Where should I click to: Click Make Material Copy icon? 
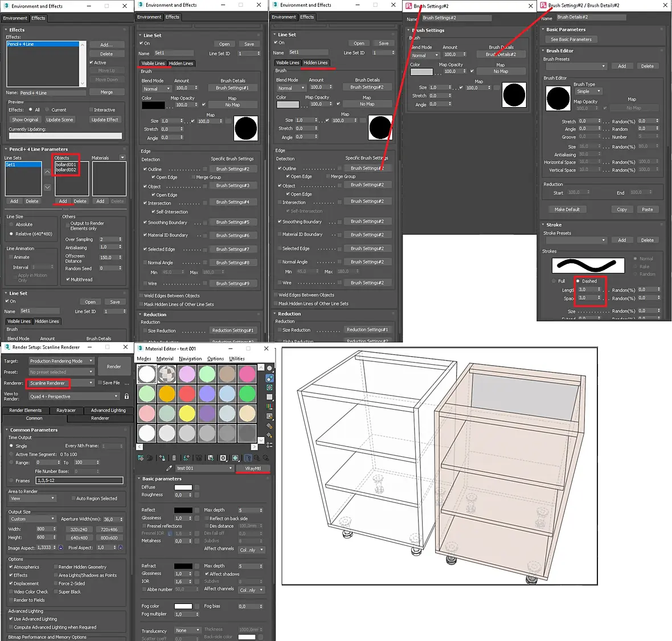(186, 458)
